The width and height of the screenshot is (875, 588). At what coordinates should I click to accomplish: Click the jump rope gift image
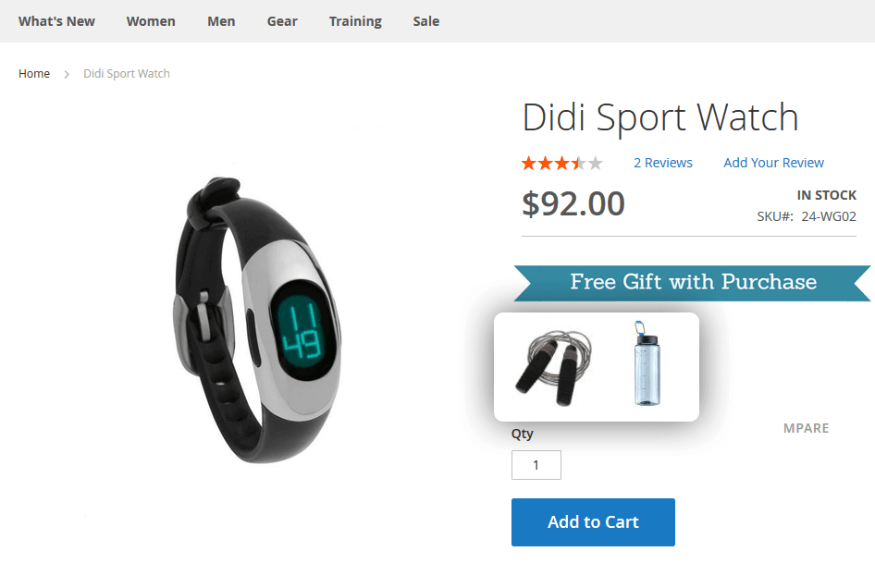pos(554,367)
